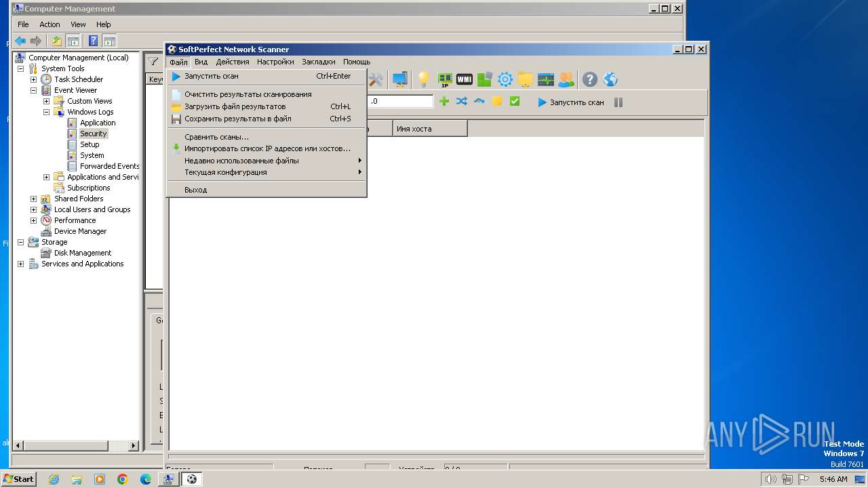
Task: Open Chrome from the taskbar
Action: (x=123, y=479)
